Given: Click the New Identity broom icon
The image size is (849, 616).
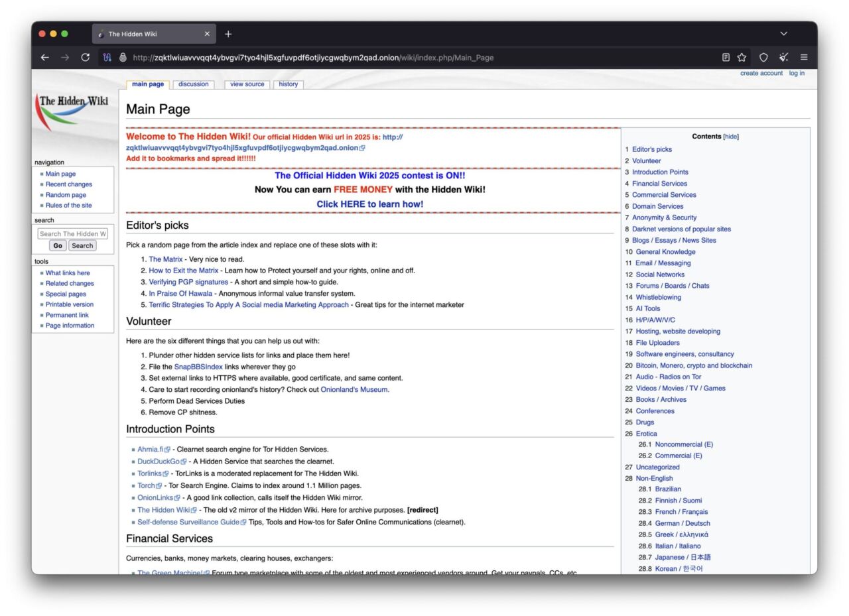Looking at the screenshot, I should click(783, 58).
